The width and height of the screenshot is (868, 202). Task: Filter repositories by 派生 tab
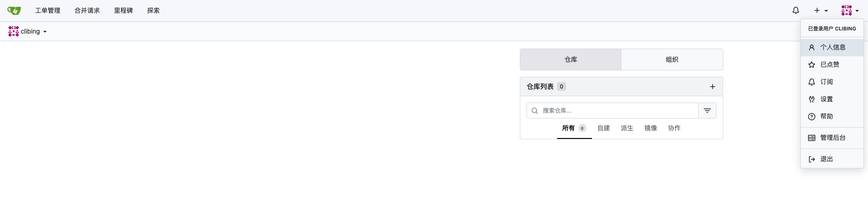627,128
